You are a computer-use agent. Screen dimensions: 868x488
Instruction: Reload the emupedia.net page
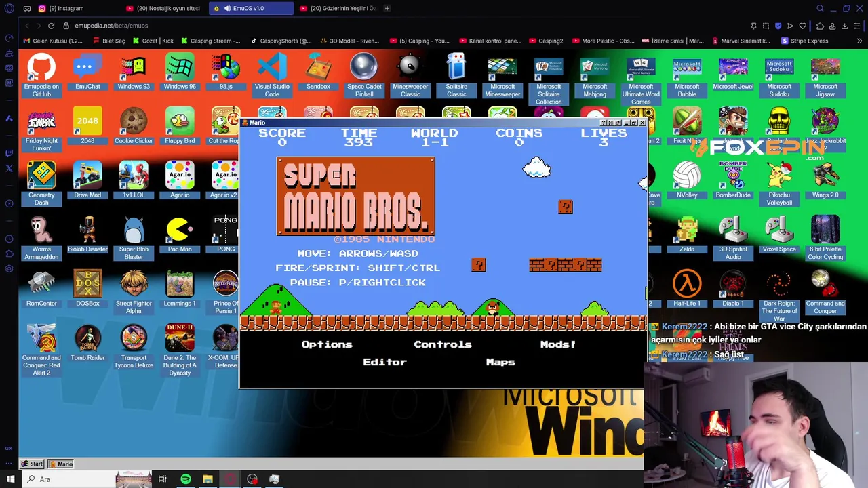pos(51,26)
